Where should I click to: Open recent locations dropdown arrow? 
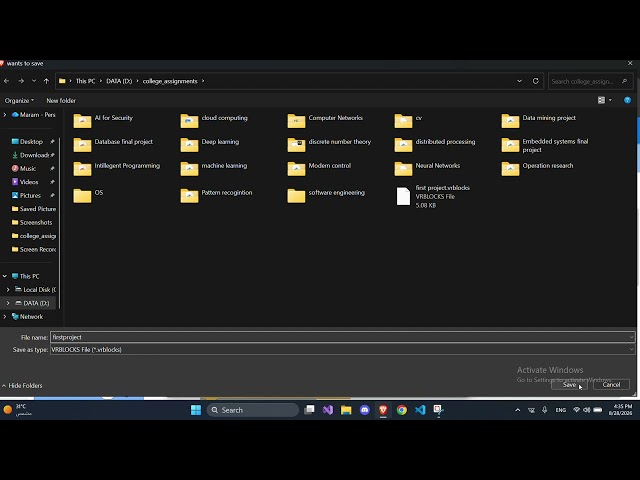34,81
